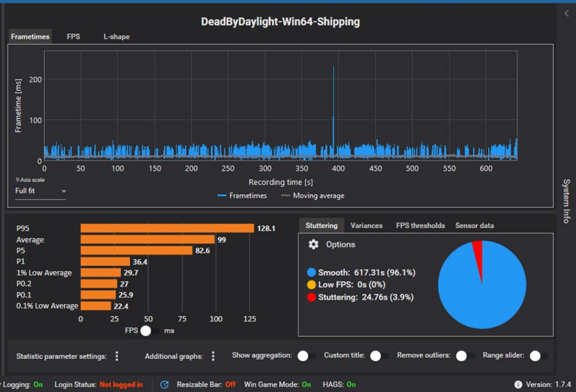576x392 pixels.
Task: Enable the Show aggregation toggle
Action: [307, 355]
